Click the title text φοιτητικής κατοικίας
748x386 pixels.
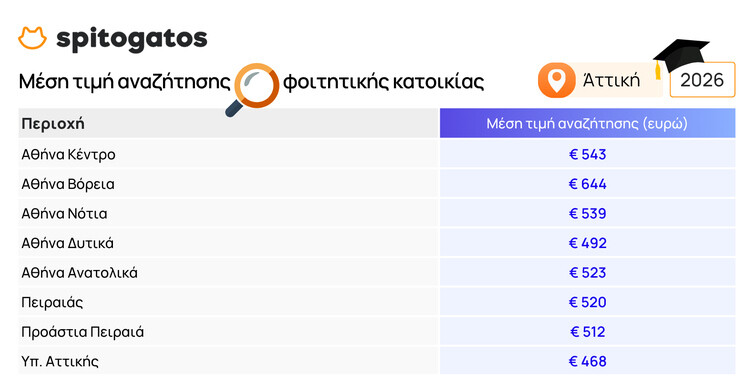click(384, 82)
